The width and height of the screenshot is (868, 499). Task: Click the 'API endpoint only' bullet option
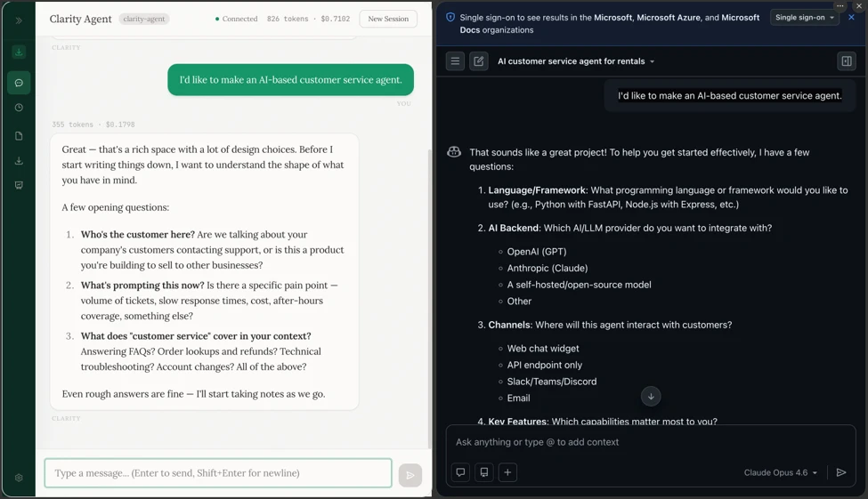pyautogui.click(x=545, y=365)
